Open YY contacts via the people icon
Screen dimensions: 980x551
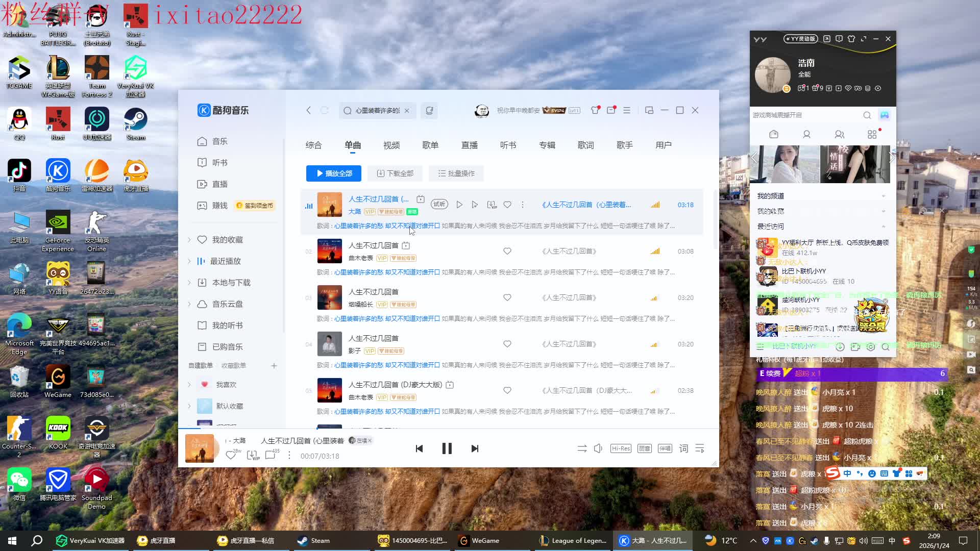[x=840, y=134]
